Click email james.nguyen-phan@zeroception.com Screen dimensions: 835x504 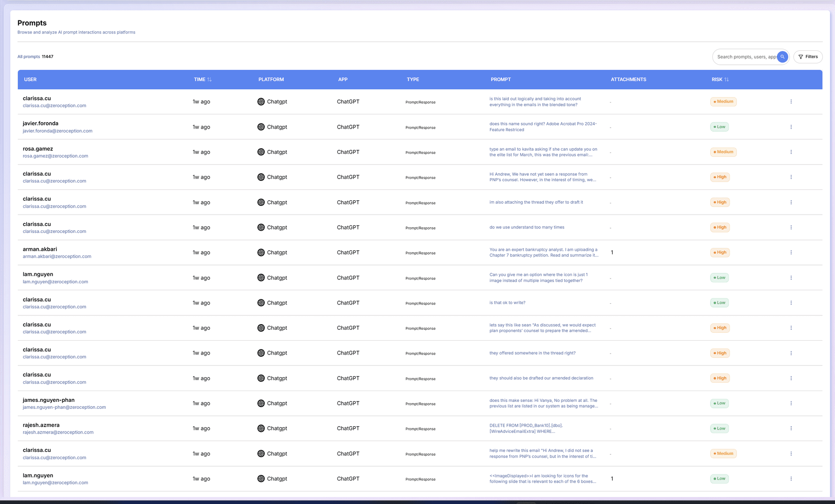(x=64, y=408)
